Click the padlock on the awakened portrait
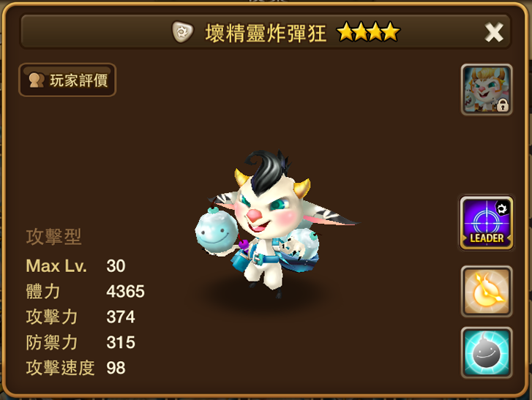Viewport: 532px width, 400px height. click(503, 106)
